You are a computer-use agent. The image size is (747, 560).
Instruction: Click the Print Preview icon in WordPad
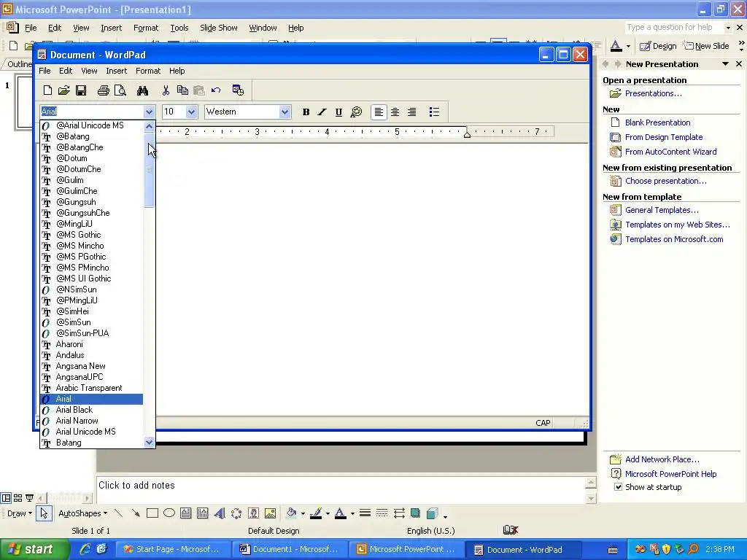[x=120, y=90]
